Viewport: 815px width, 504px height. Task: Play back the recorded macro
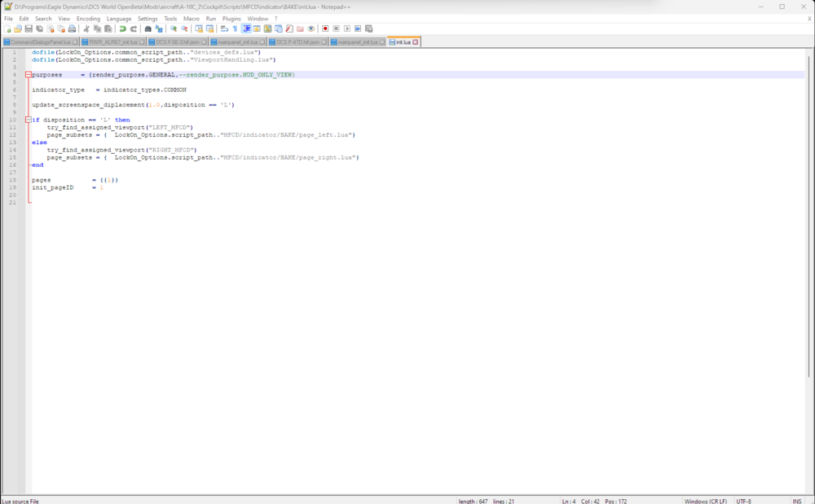click(347, 28)
